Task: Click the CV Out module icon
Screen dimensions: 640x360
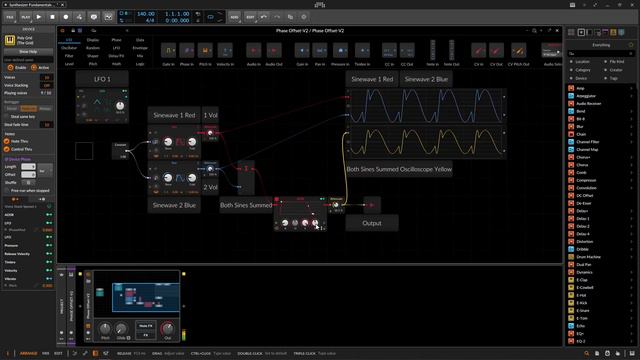Action: [x=496, y=51]
